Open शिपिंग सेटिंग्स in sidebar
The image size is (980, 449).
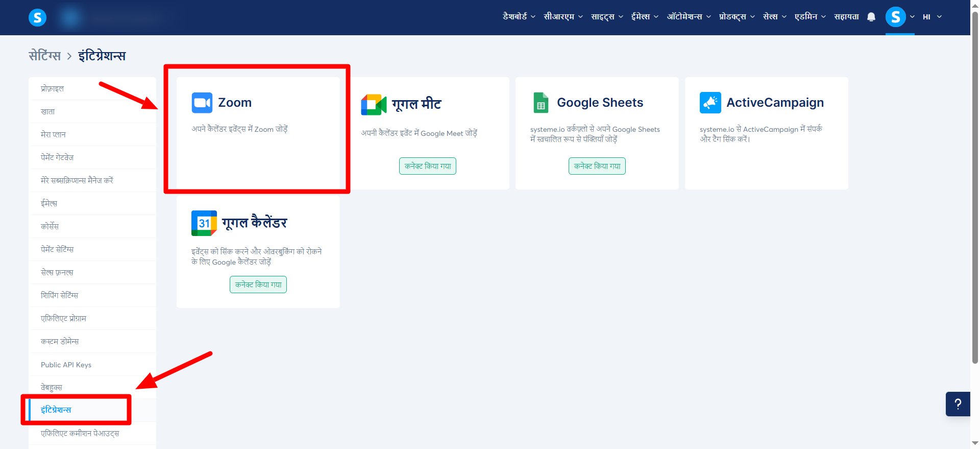[x=92, y=295]
